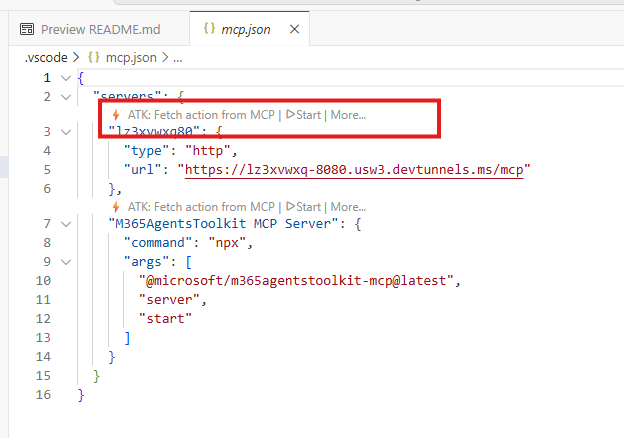
Task: Click Start code lens above M365AgentsToolkit server
Action: pos(304,207)
